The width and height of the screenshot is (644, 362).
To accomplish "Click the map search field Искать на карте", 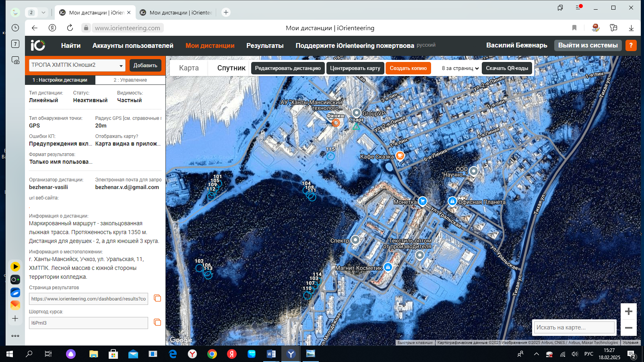I will pyautogui.click(x=574, y=327).
